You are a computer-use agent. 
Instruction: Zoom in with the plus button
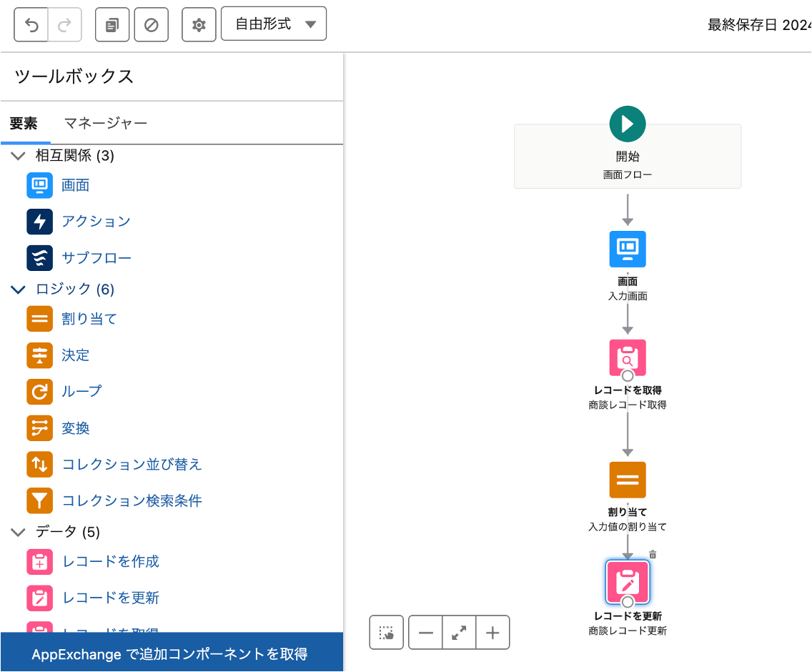(x=492, y=633)
